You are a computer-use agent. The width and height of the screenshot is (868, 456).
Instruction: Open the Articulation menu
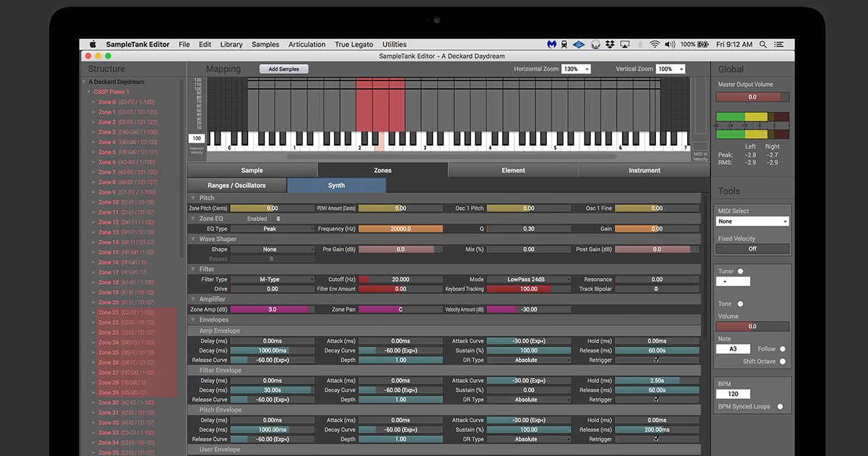307,44
